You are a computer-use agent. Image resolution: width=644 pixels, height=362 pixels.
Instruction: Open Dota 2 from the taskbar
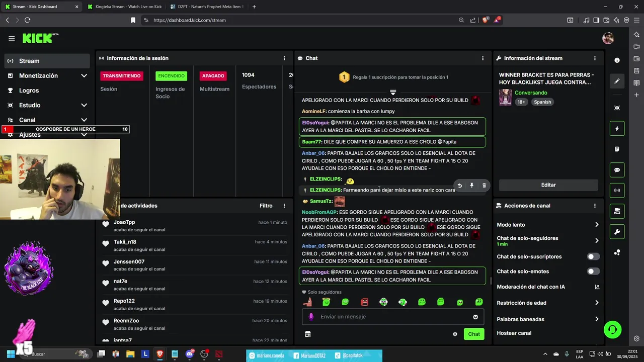pyautogui.click(x=219, y=354)
